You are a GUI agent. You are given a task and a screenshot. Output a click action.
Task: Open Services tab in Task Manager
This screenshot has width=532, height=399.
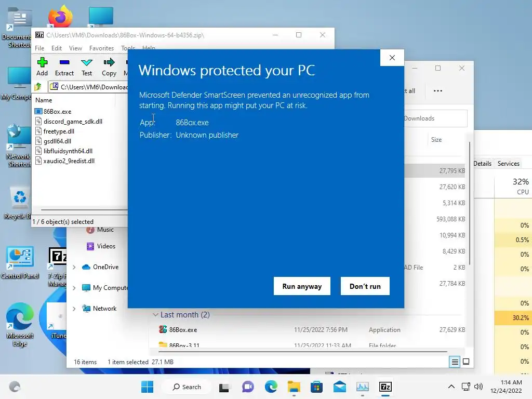[508, 164]
